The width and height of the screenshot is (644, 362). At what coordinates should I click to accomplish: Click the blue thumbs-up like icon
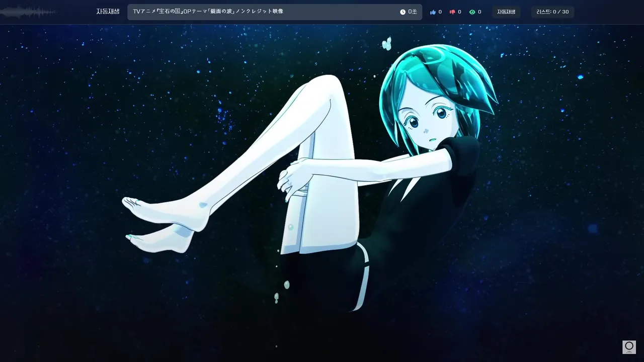pyautogui.click(x=433, y=12)
